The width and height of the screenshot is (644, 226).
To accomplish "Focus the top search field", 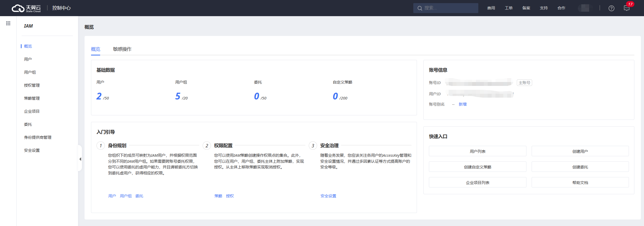I will click(x=446, y=8).
